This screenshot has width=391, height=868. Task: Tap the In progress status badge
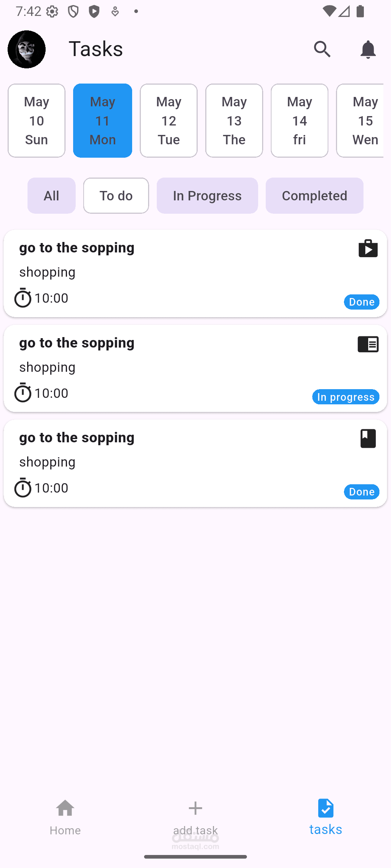(346, 397)
